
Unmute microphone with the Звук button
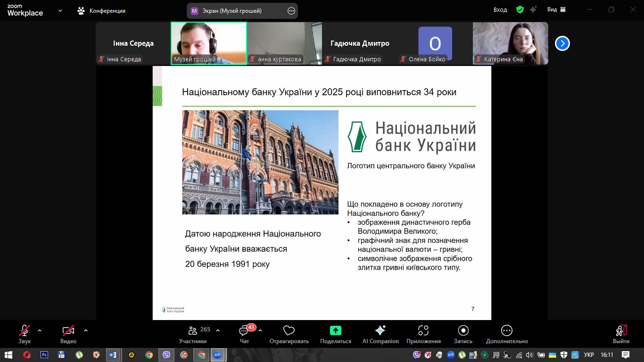coord(25,334)
